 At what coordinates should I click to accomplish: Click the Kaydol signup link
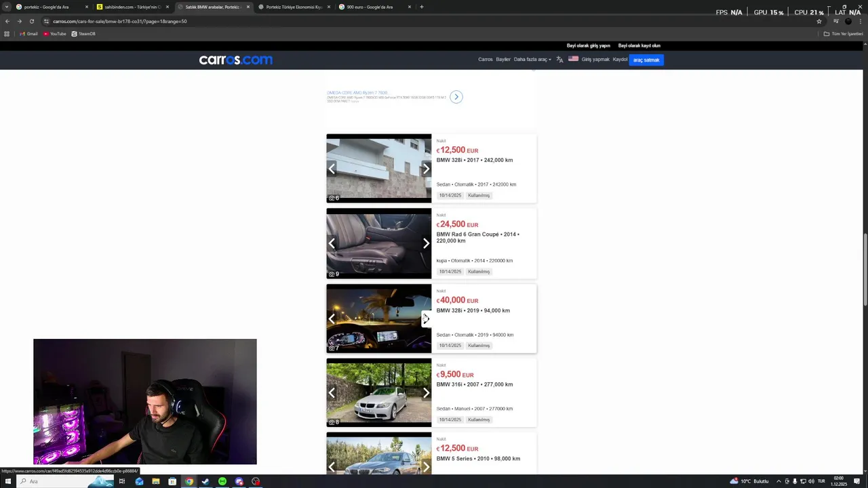click(x=620, y=60)
